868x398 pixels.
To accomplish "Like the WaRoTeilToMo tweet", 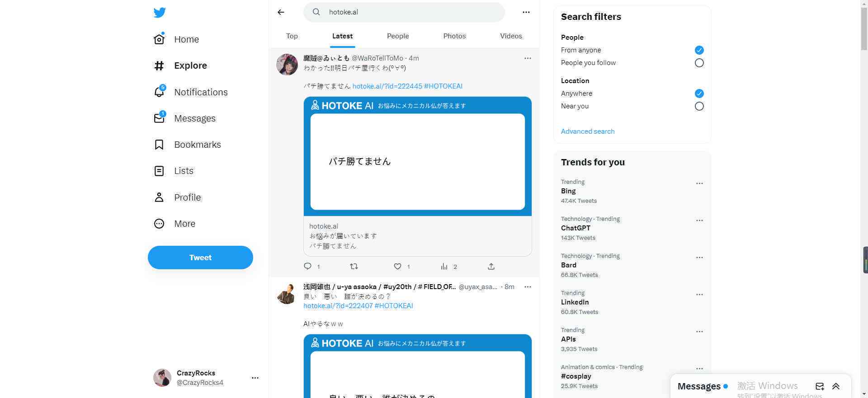I will coord(398,266).
